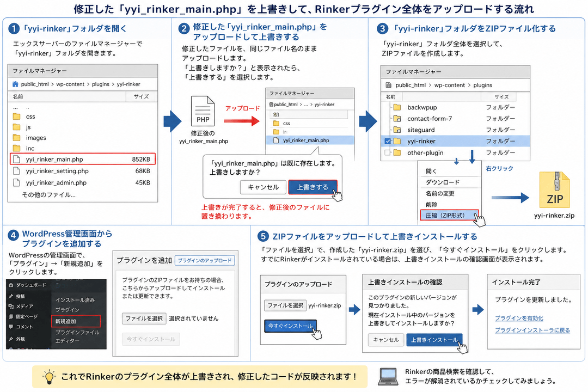Click 45KB size value
The width and height of the screenshot is (588, 392).
[143, 183]
